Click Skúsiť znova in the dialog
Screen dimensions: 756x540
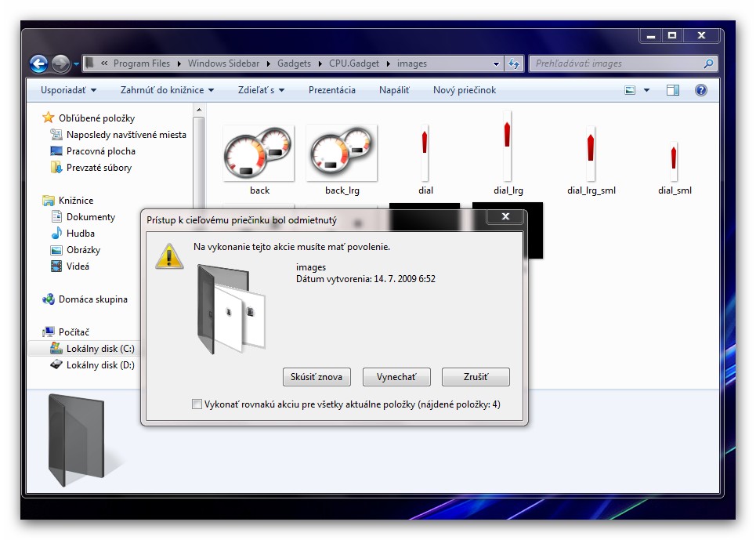pos(317,376)
